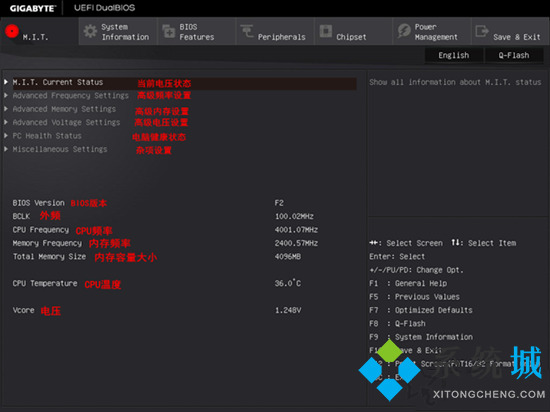The width and height of the screenshot is (550, 412).
Task: Click the Vcore label
Action: pos(24,310)
